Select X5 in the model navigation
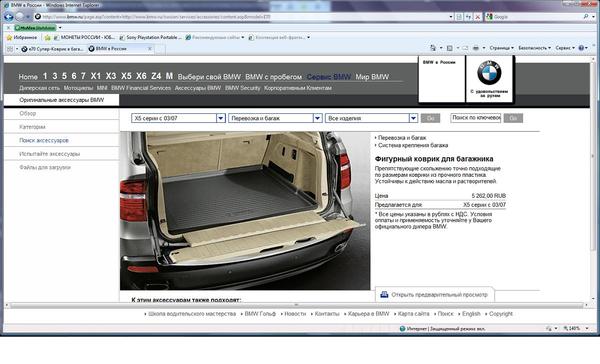 [126, 76]
